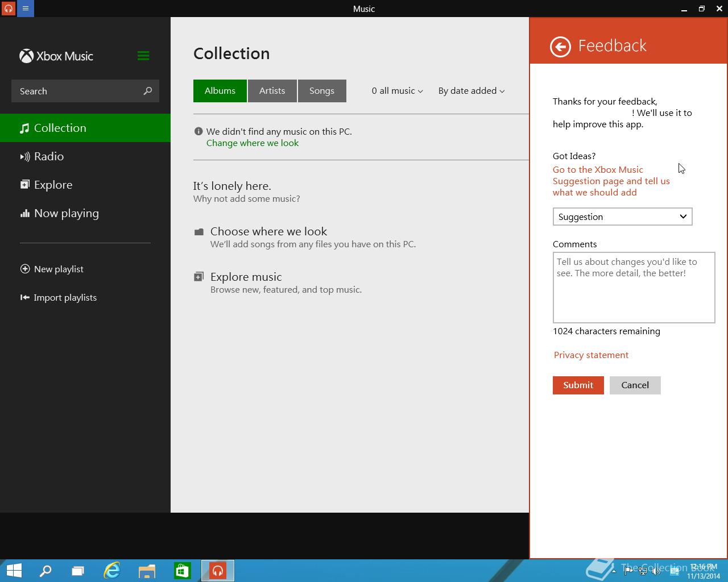Image resolution: width=728 pixels, height=582 pixels.
Task: Click Import playlists
Action: [59, 297]
